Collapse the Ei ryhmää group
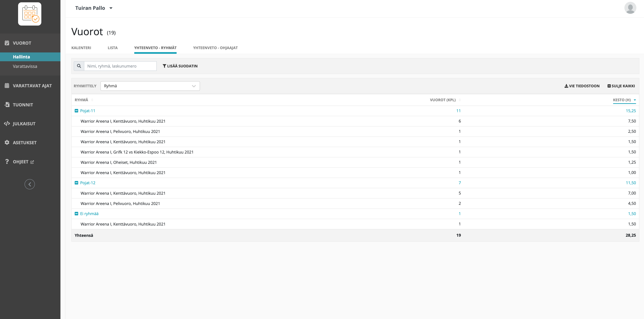The image size is (644, 319). tap(77, 214)
